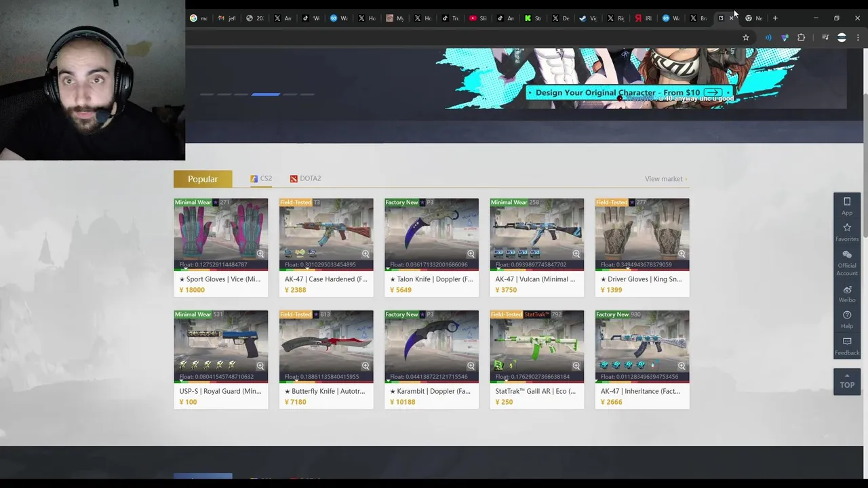Open StatTrak Galil AR Eco item name
Screen dimensions: 868x488
(x=535, y=391)
